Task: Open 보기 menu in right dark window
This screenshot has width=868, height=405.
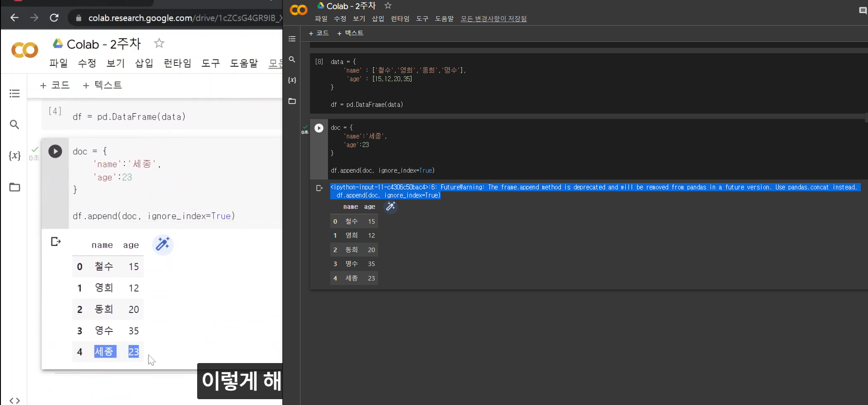Action: pos(359,18)
